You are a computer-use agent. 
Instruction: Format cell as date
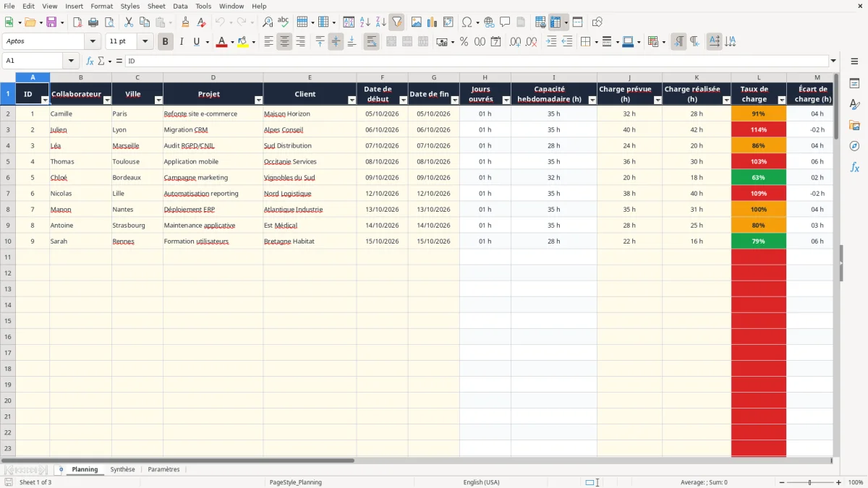(495, 42)
